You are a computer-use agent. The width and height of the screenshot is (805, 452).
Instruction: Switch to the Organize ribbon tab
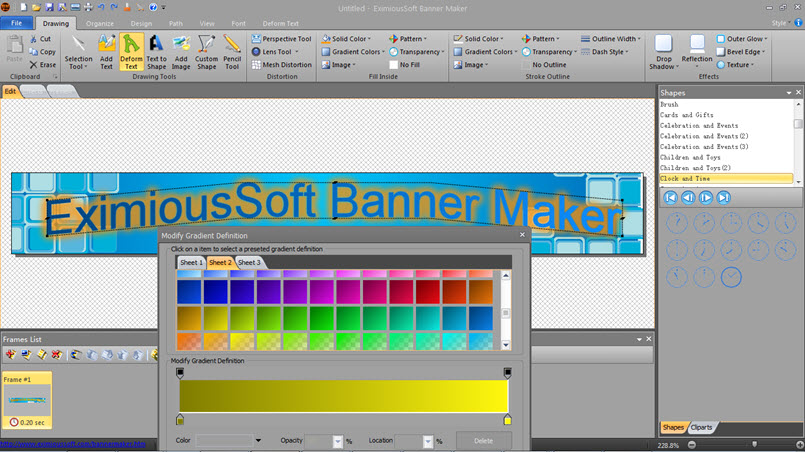coord(100,24)
